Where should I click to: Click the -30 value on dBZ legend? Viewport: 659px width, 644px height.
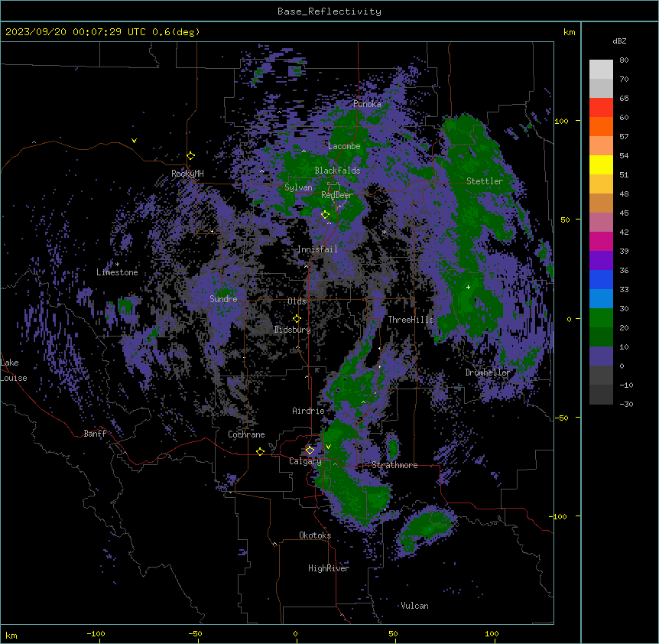click(626, 404)
